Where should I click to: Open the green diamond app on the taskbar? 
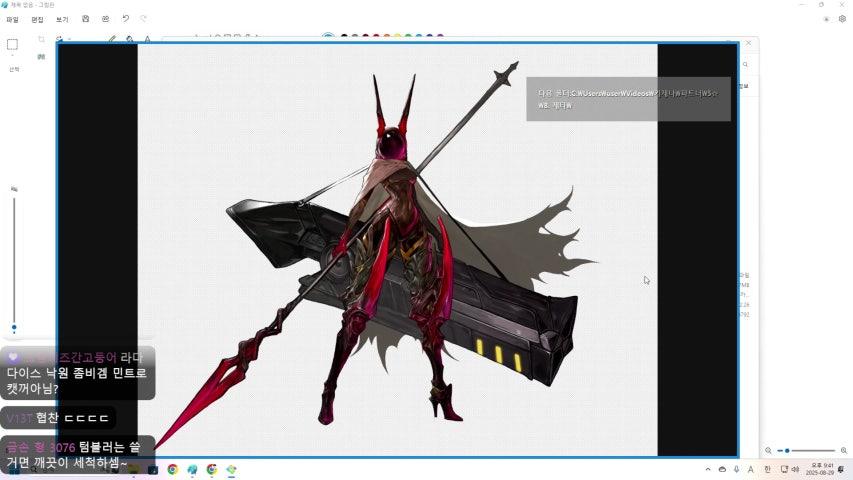click(231, 469)
